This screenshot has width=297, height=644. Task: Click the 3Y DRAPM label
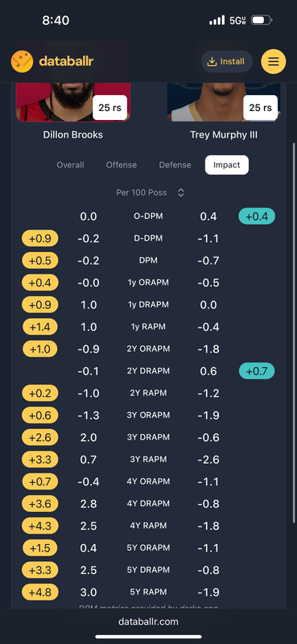pyautogui.click(x=148, y=437)
